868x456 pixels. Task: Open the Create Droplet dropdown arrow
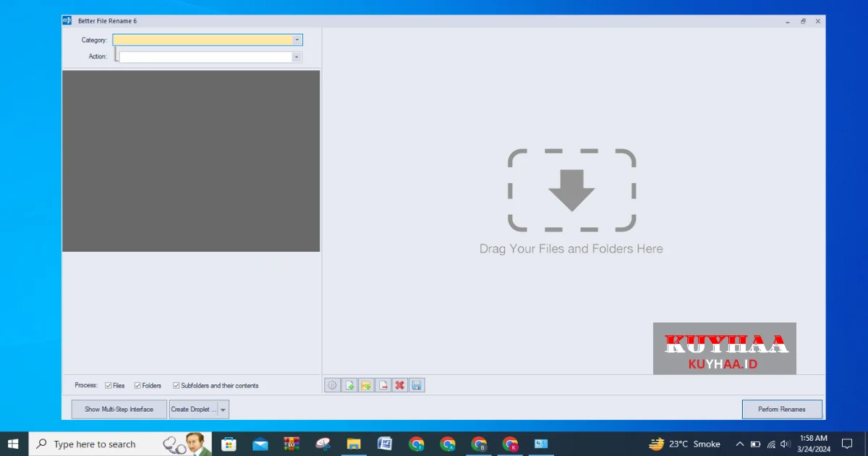point(223,410)
